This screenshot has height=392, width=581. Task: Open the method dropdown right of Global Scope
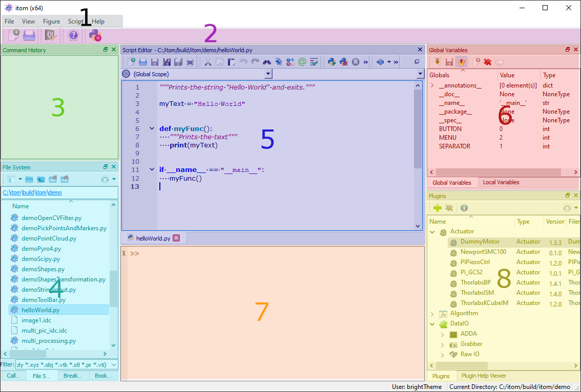point(420,74)
